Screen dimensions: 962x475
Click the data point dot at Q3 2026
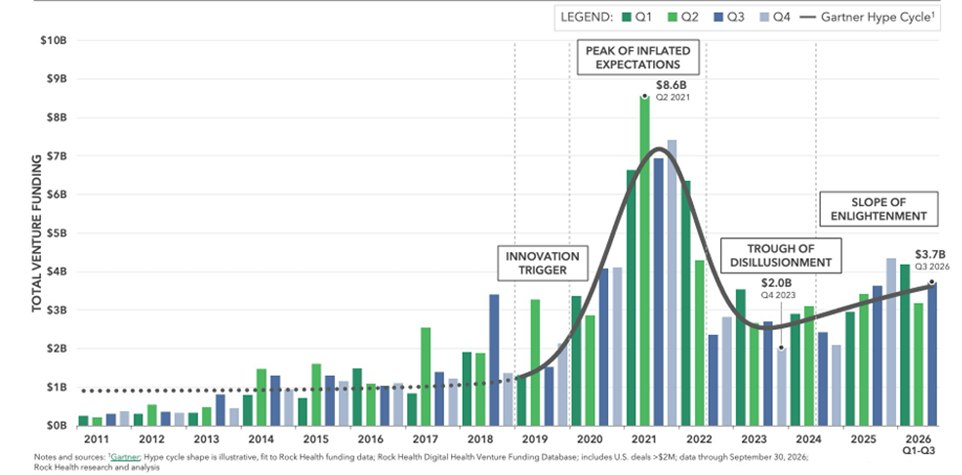coord(932,282)
